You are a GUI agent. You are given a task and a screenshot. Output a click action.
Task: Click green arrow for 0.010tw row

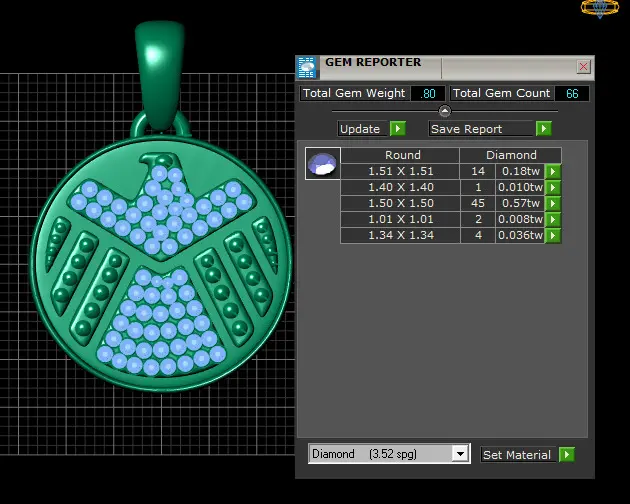(553, 188)
